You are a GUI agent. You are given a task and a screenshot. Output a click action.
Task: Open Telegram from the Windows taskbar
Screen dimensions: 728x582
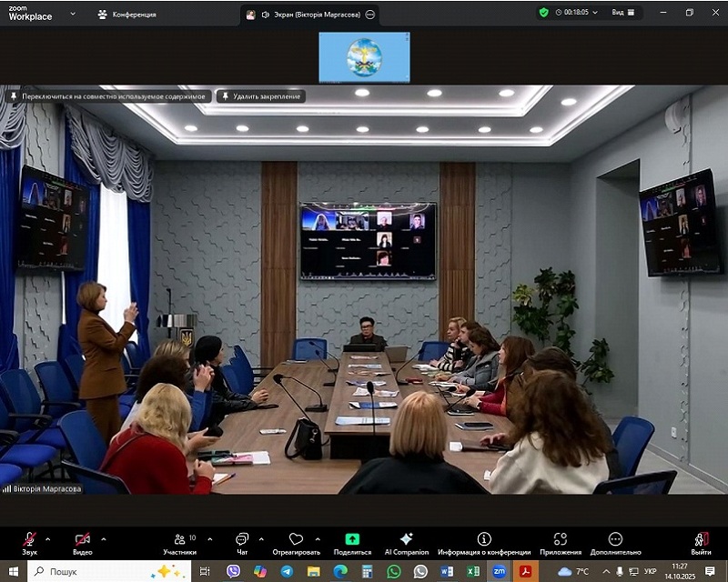(288, 571)
